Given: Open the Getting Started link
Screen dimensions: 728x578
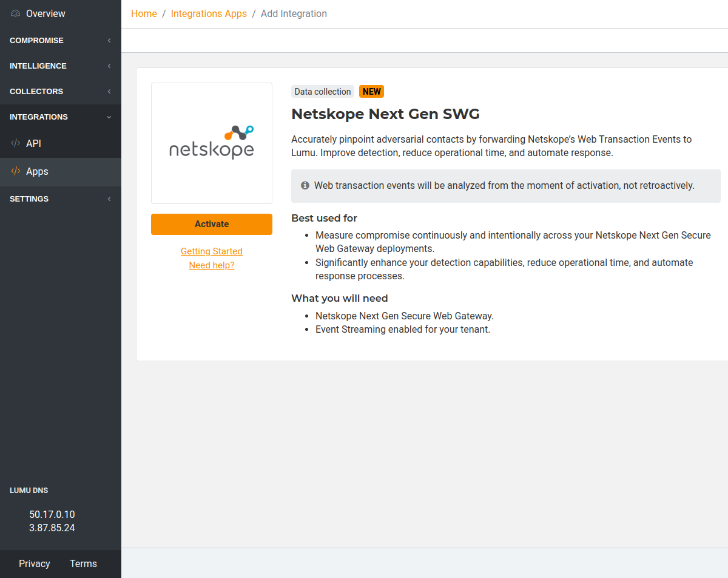Looking at the screenshot, I should (x=211, y=251).
